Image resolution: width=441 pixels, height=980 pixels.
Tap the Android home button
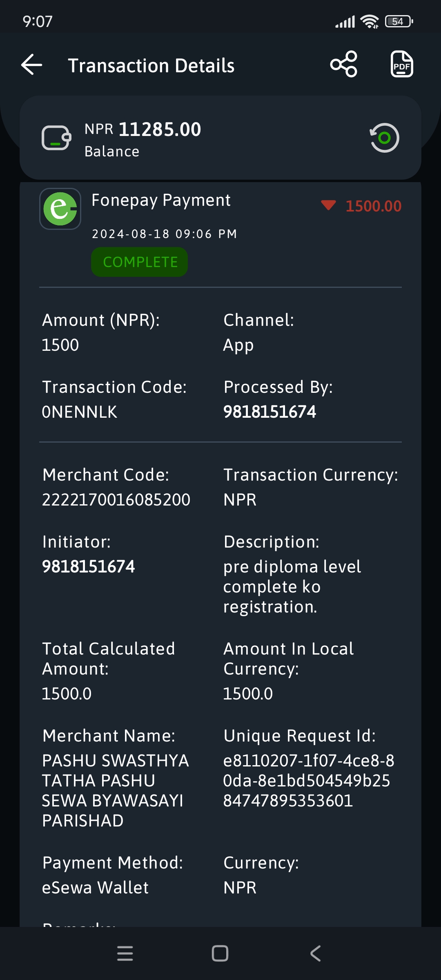220,953
